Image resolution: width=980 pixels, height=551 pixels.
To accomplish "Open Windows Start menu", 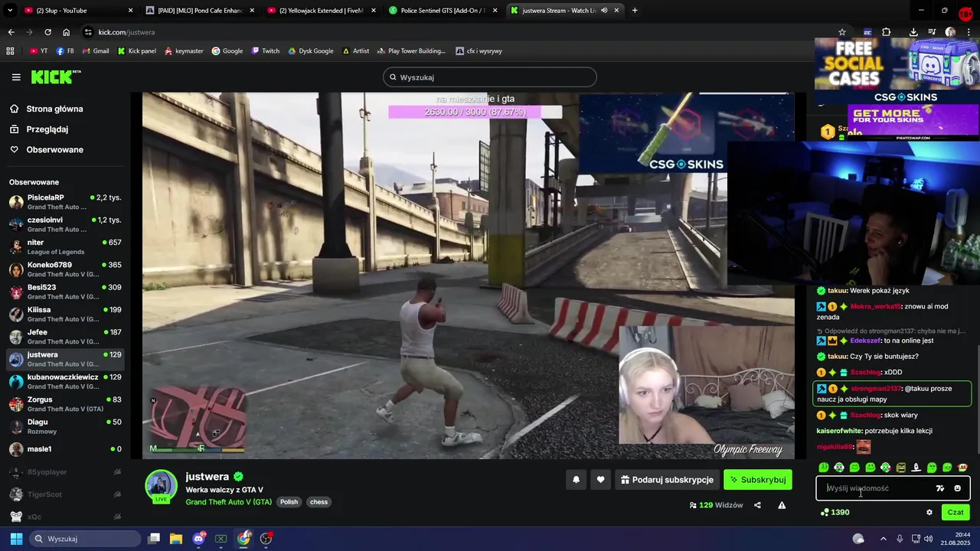I will (x=16, y=539).
